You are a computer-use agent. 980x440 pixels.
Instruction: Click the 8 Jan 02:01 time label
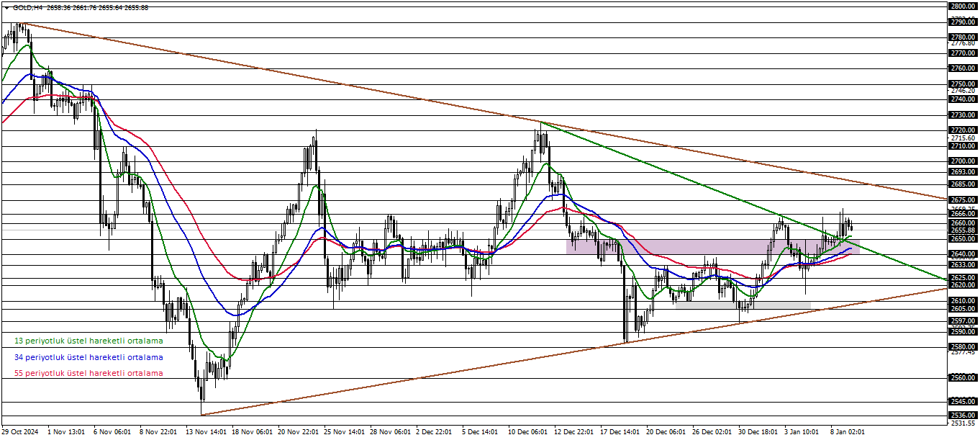[x=848, y=432]
